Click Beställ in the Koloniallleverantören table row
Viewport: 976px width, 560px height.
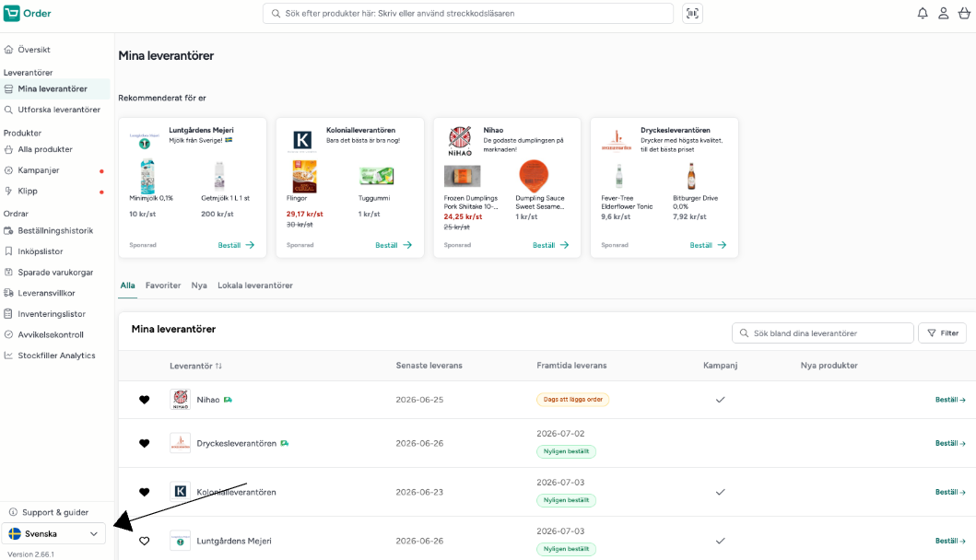[x=950, y=492]
